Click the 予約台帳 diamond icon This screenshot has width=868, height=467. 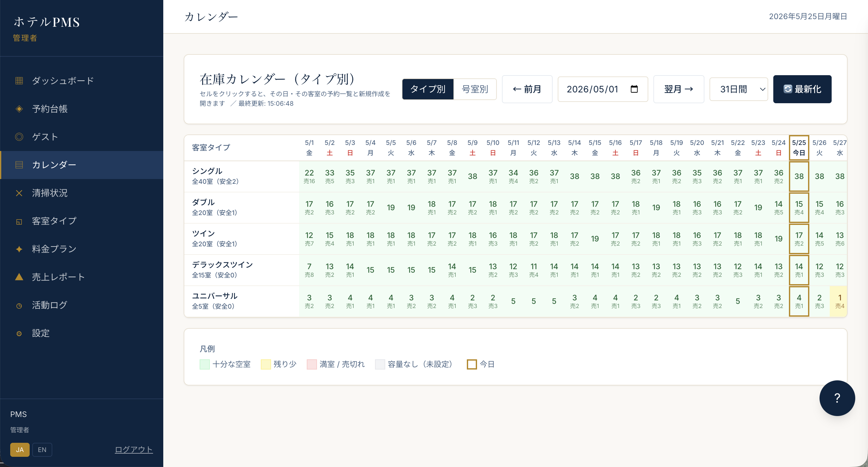[x=19, y=109]
